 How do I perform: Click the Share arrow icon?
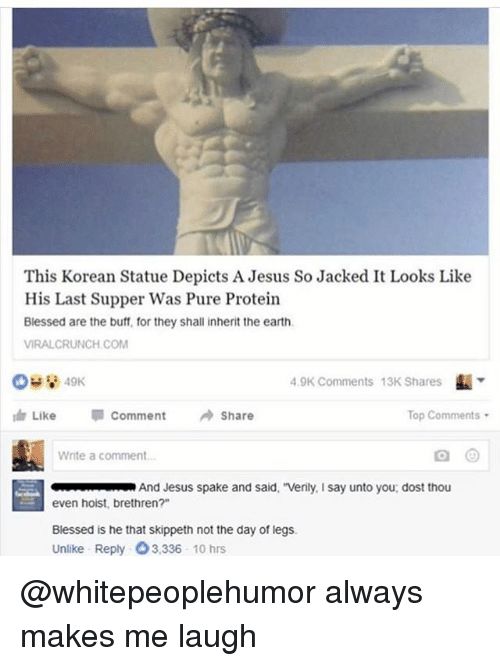(x=206, y=415)
